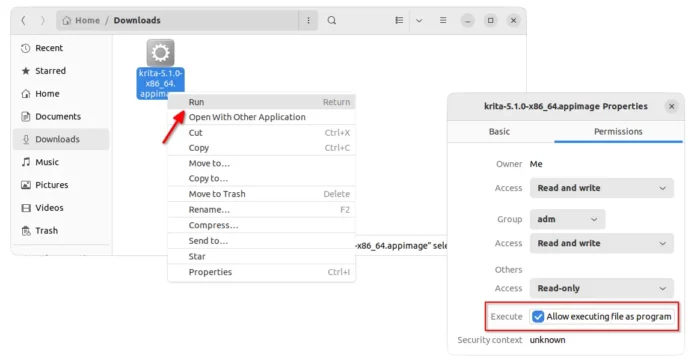The height and width of the screenshot is (364, 700).
Task: Choose Move to… in the context menu
Action: coord(262,163)
